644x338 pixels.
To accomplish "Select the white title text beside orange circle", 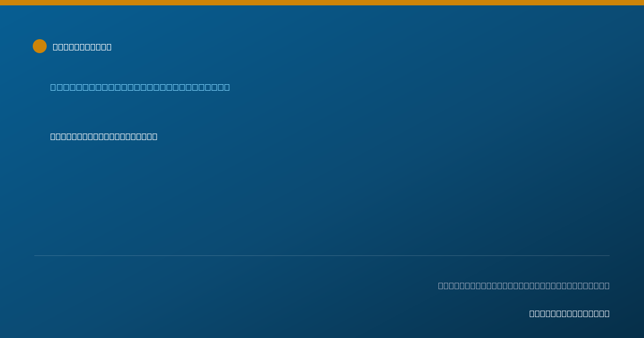I will coord(82,47).
